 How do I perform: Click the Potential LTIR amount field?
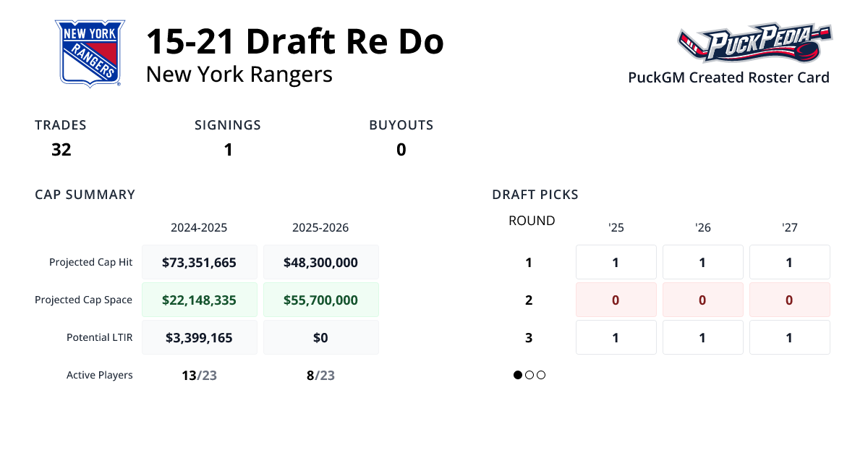199,337
